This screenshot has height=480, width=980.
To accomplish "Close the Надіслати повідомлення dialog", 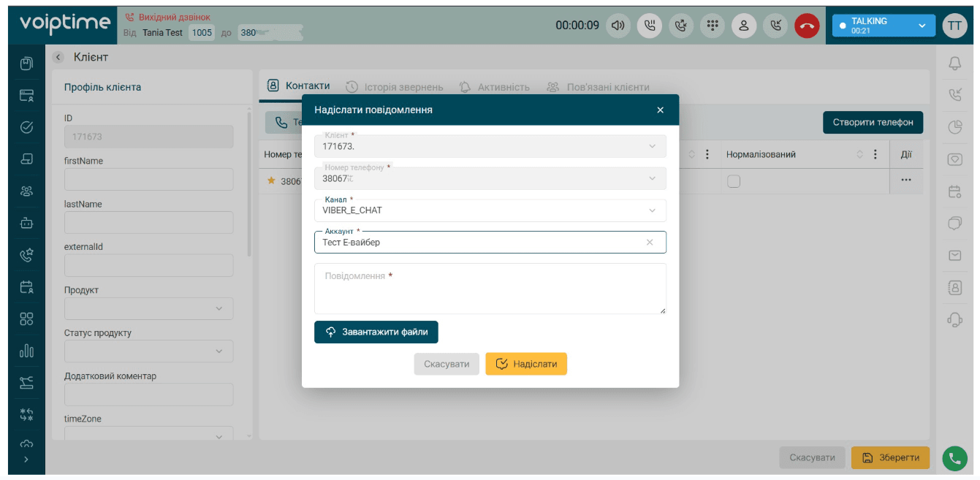I will [661, 110].
